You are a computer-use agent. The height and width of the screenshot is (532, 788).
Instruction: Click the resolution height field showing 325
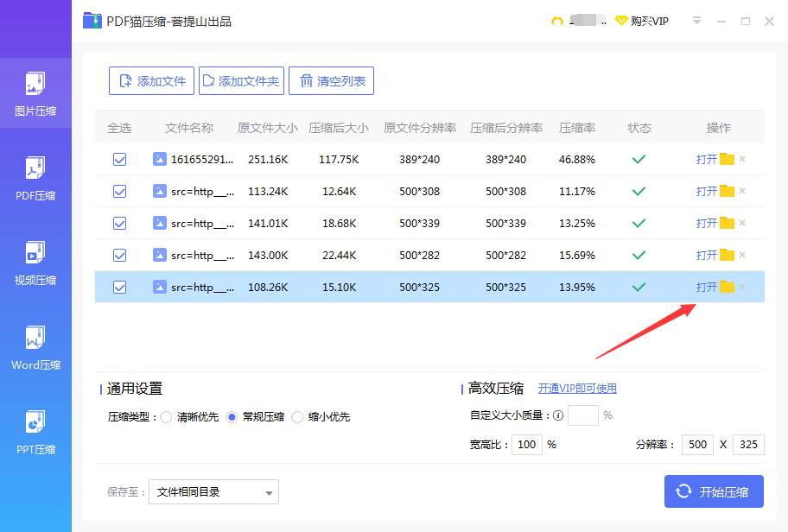748,445
